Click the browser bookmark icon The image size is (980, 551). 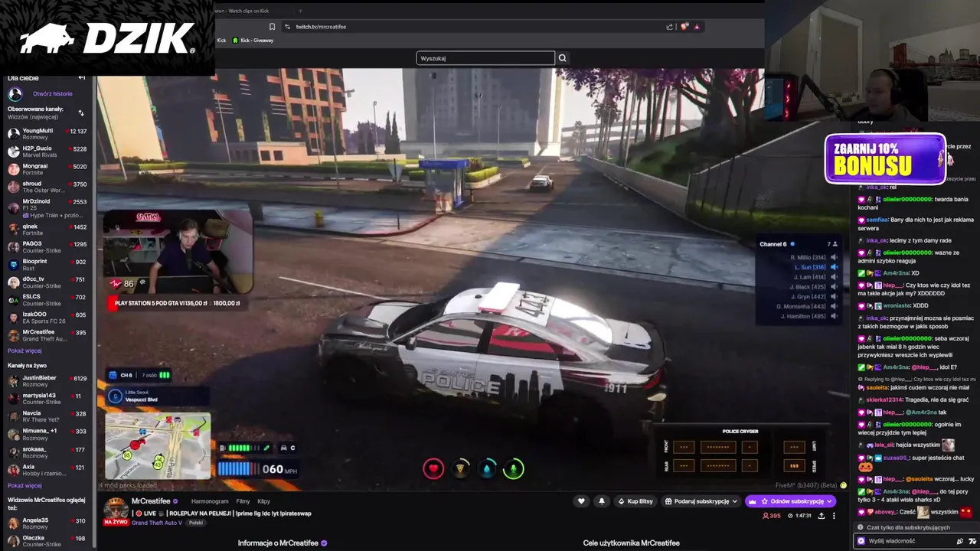pos(272,27)
